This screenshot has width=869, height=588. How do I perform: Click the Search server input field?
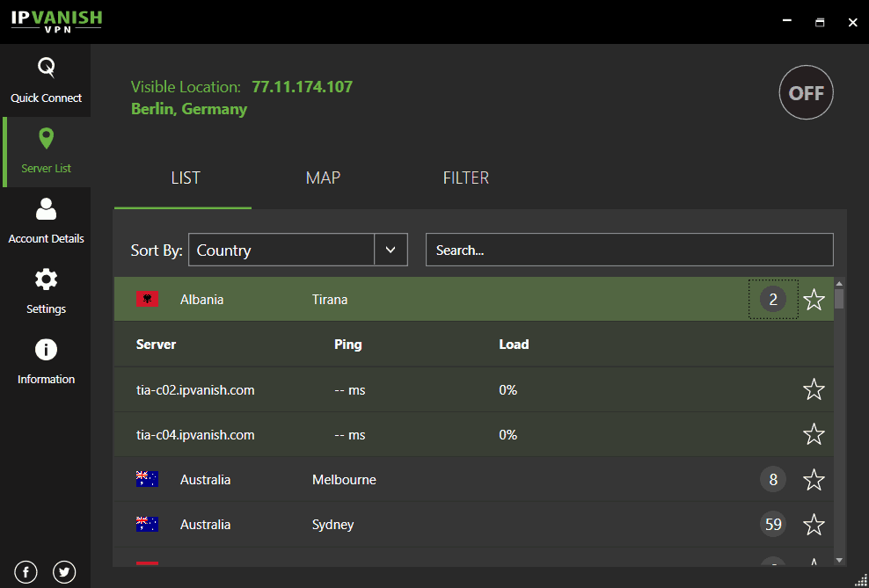point(629,250)
